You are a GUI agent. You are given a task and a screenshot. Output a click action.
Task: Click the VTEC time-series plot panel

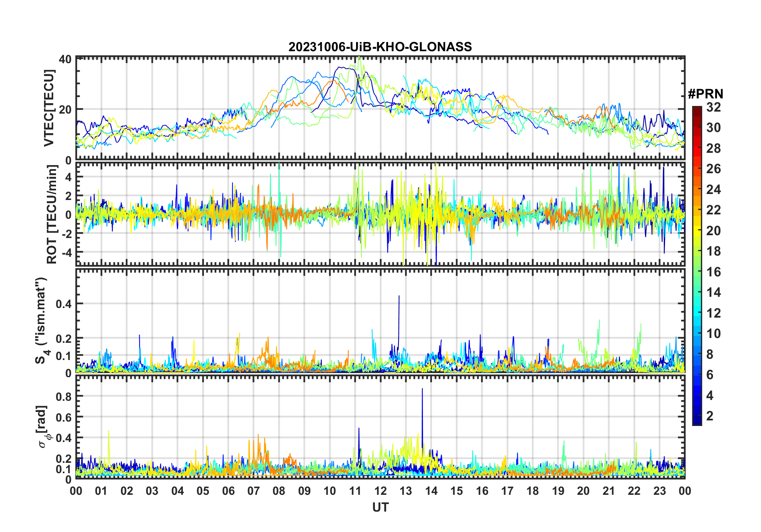tap(380, 108)
